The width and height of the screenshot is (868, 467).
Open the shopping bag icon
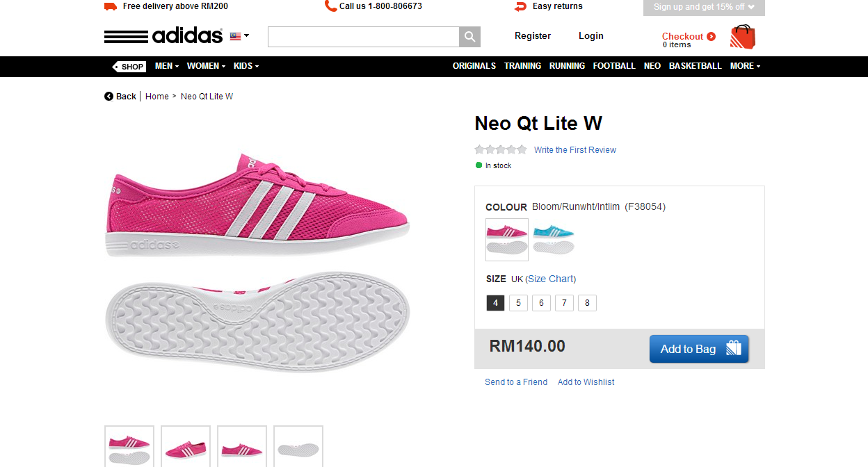pos(742,37)
